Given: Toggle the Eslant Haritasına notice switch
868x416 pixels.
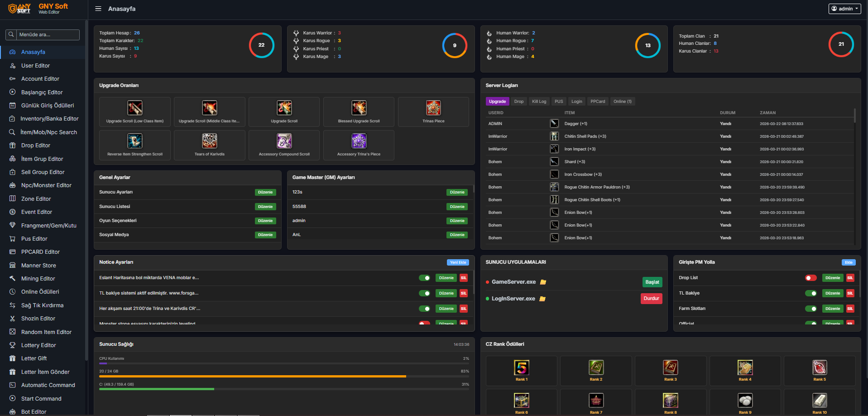Looking at the screenshot, I should click(425, 278).
